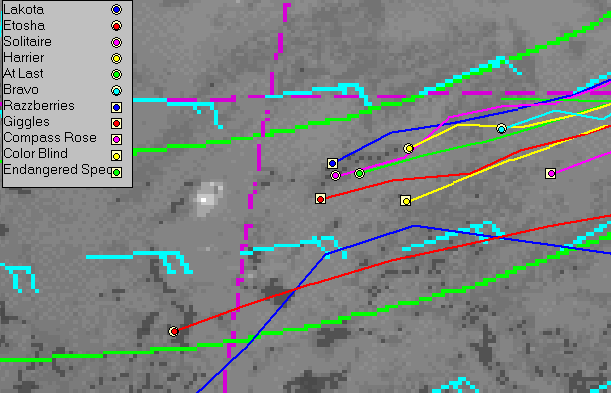Select Giggles red square marker on map
The image size is (611, 393).
pos(320,199)
